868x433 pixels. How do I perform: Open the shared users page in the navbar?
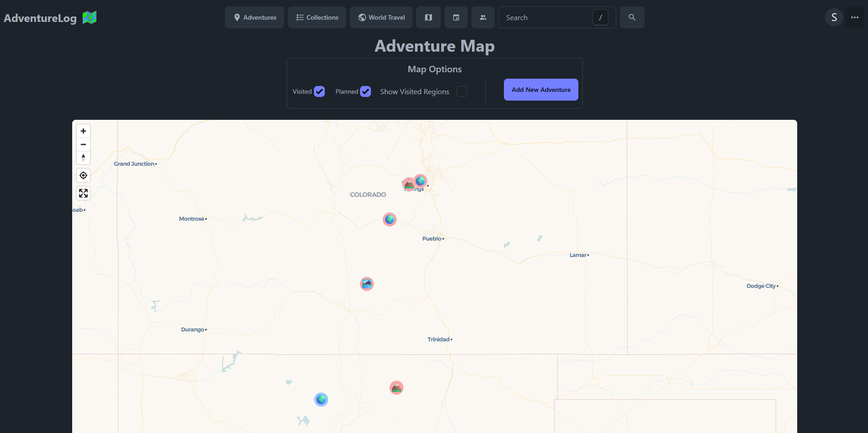click(483, 17)
